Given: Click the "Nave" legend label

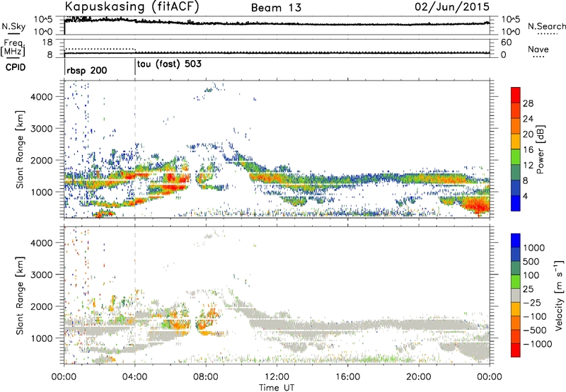Looking at the screenshot, I should tap(538, 49).
